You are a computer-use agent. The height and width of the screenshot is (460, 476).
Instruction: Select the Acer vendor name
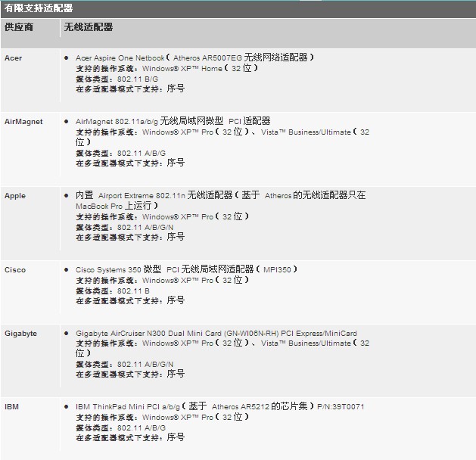click(x=13, y=58)
